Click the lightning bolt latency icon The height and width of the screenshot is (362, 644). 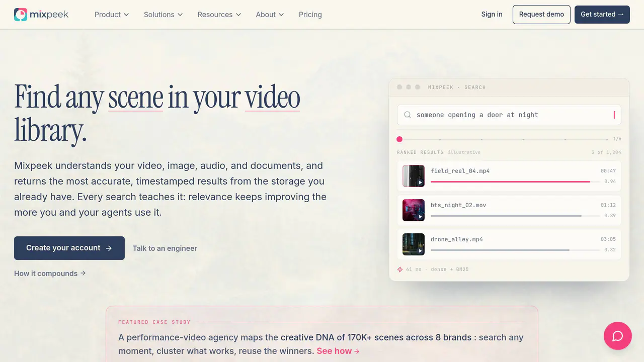tap(400, 269)
